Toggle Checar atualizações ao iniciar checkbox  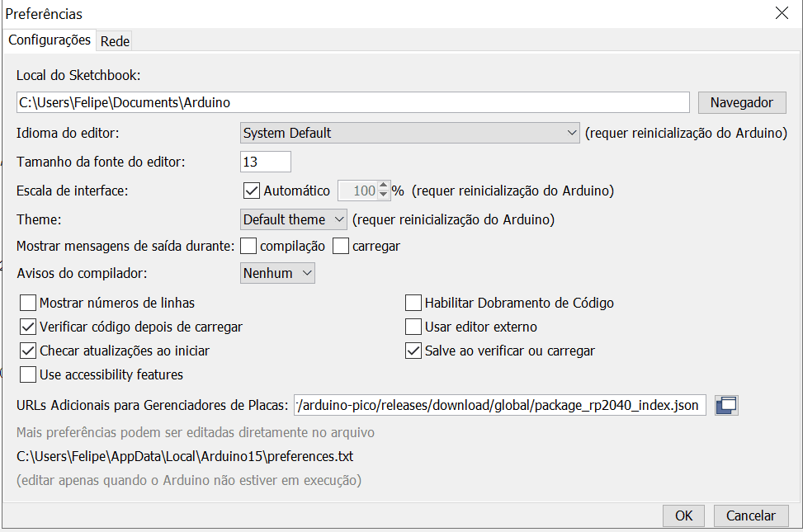pyautogui.click(x=29, y=351)
